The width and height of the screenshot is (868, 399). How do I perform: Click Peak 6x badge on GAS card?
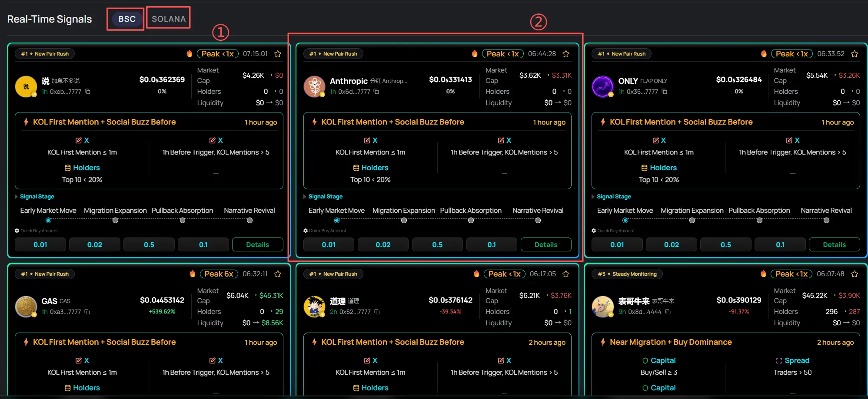click(x=219, y=274)
